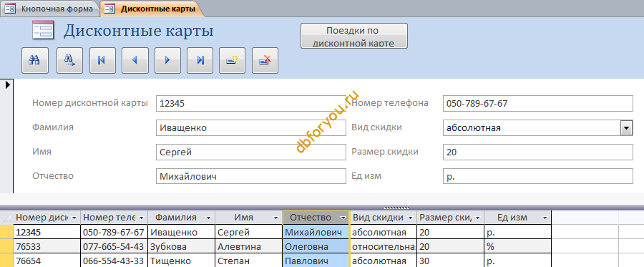Click cell 76654 in the datasheet
This screenshot has height=267, width=644.
[x=47, y=261]
